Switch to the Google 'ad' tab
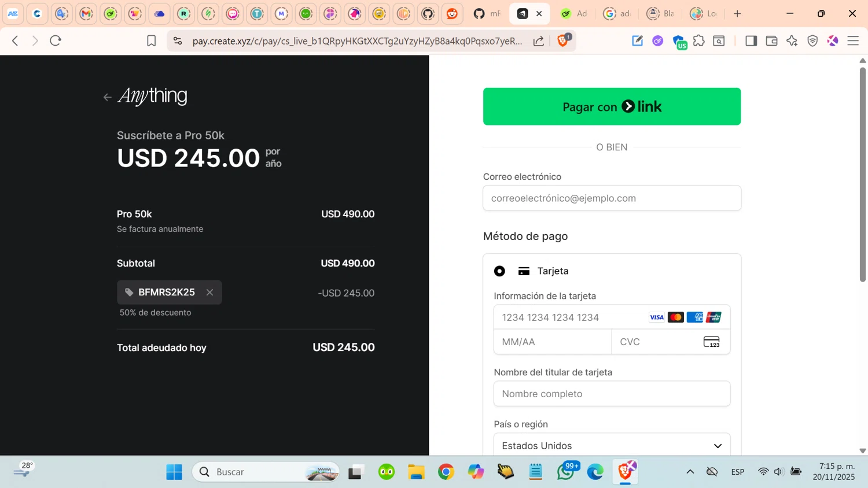The width and height of the screenshot is (868, 488). (617, 13)
